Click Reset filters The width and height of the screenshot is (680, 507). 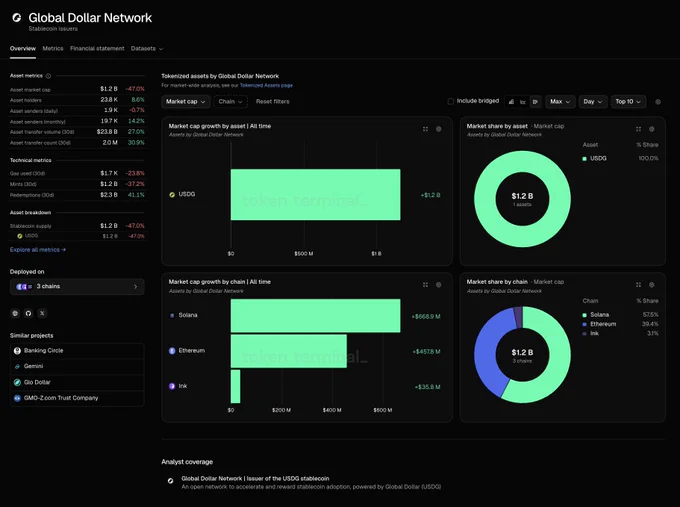click(272, 101)
